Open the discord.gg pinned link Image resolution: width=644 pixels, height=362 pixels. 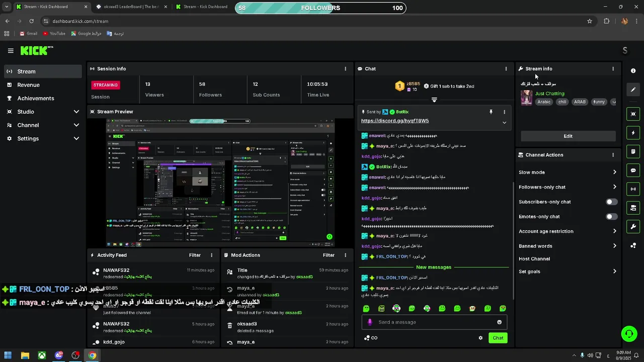coord(395,121)
